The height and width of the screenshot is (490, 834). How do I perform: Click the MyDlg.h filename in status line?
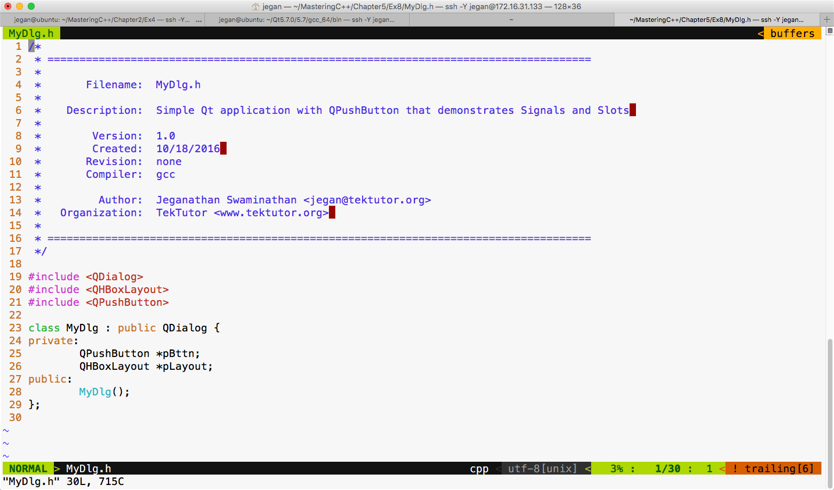click(x=88, y=468)
